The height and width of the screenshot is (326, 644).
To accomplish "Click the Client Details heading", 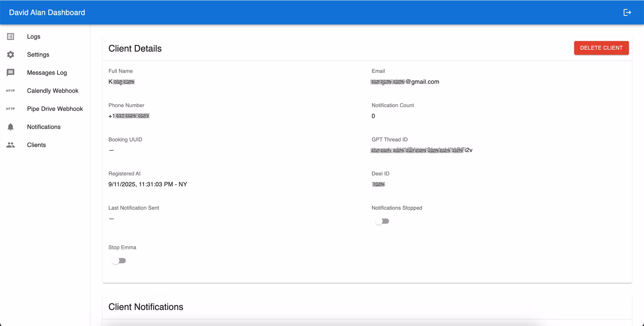I will [x=135, y=49].
